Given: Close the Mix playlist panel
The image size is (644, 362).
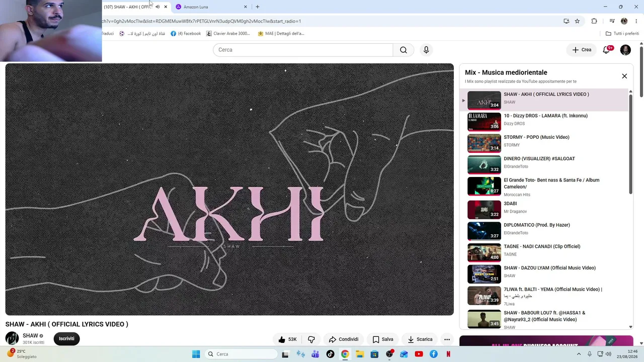Looking at the screenshot, I should 624,76.
